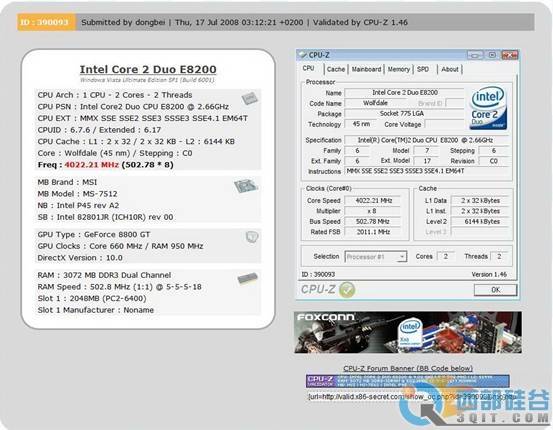Click the 'CPU PSN' line in the summary
Screen dimensions: 553x430
point(133,107)
